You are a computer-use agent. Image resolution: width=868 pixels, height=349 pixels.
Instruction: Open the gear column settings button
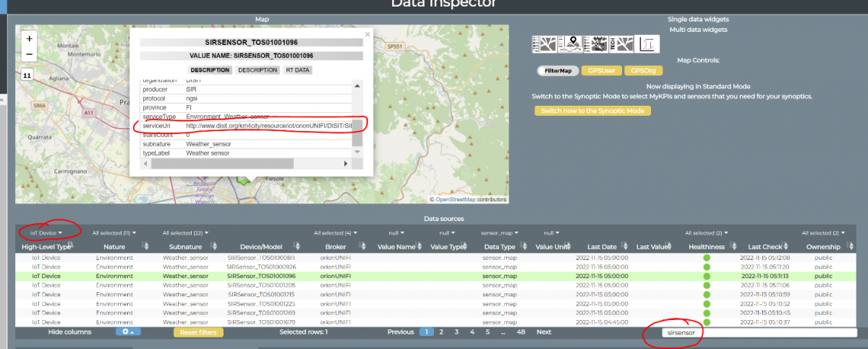(x=128, y=332)
